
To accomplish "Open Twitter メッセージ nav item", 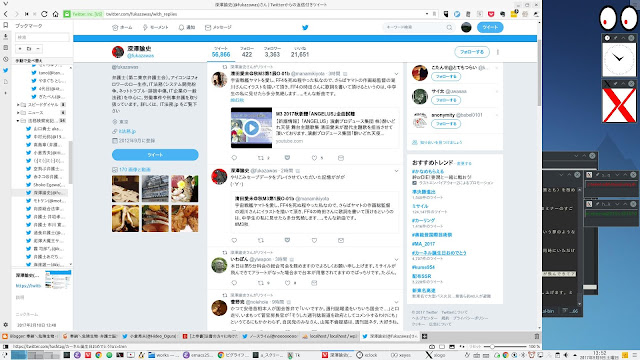I will [x=218, y=27].
